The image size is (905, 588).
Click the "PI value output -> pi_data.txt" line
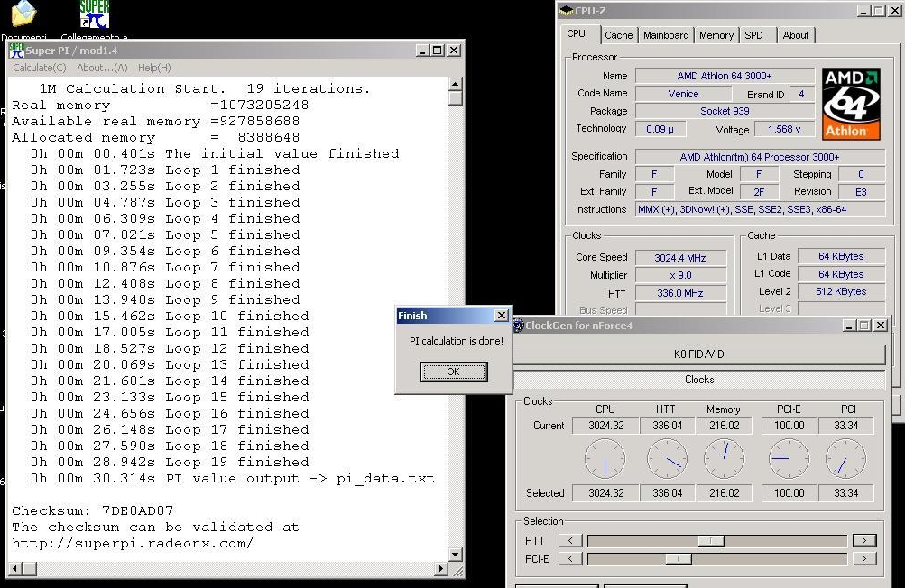tap(232, 478)
